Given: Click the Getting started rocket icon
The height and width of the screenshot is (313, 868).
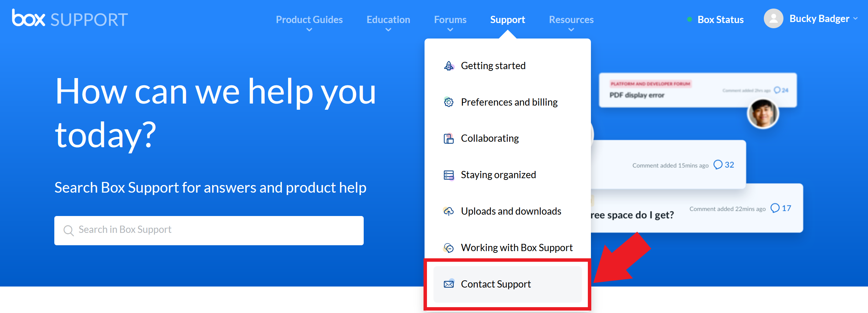Looking at the screenshot, I should tap(449, 66).
